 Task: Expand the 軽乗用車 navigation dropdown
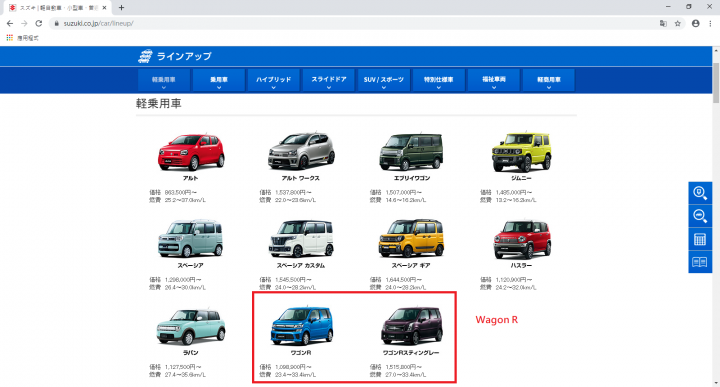click(163, 80)
